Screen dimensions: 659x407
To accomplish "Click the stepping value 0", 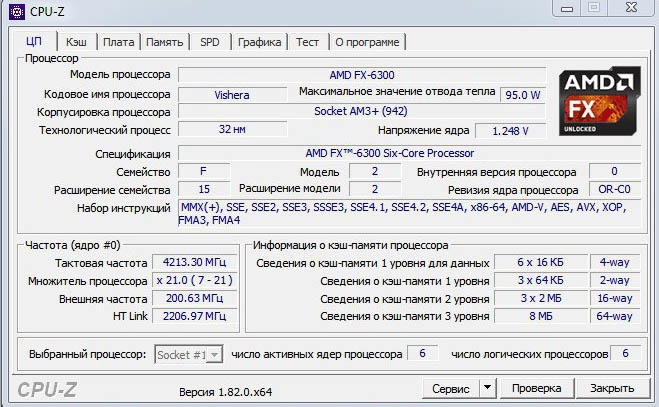I will click(x=614, y=171).
